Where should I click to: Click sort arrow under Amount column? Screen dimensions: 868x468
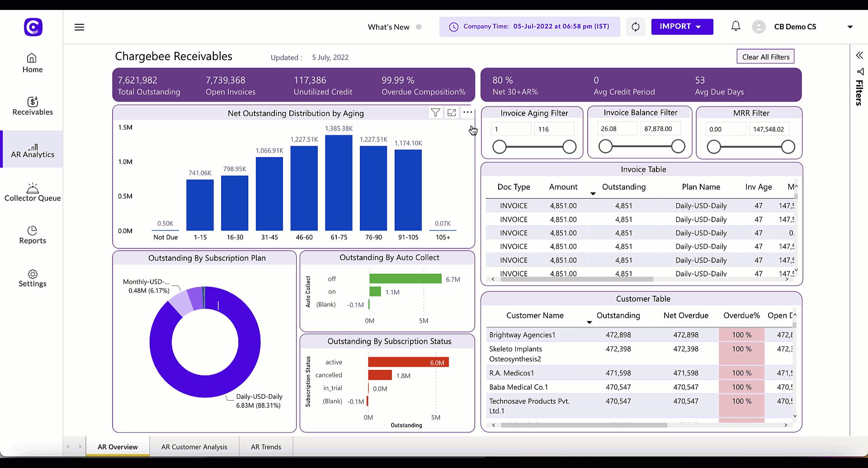pos(593,194)
